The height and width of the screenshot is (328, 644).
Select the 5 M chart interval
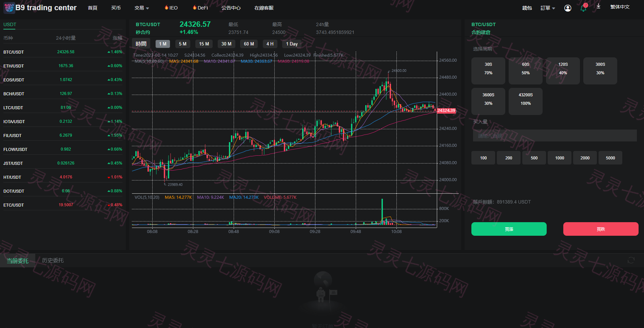[183, 44]
